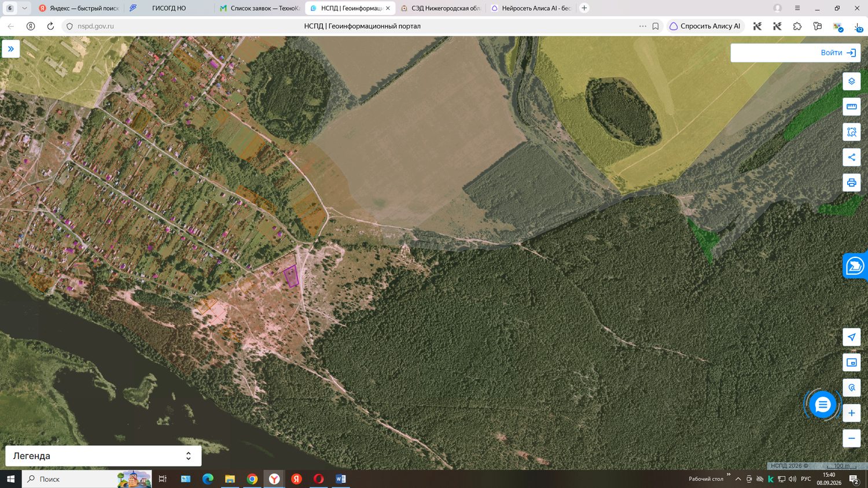Locate my position on the map
The height and width of the screenshot is (488, 868).
[x=851, y=337]
